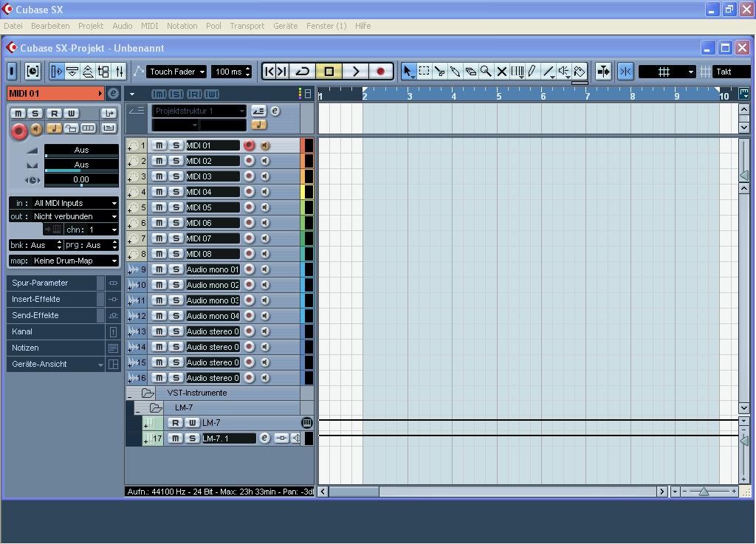Select the Erase tool
Screen dimensions: 756x544
pyautogui.click(x=470, y=72)
